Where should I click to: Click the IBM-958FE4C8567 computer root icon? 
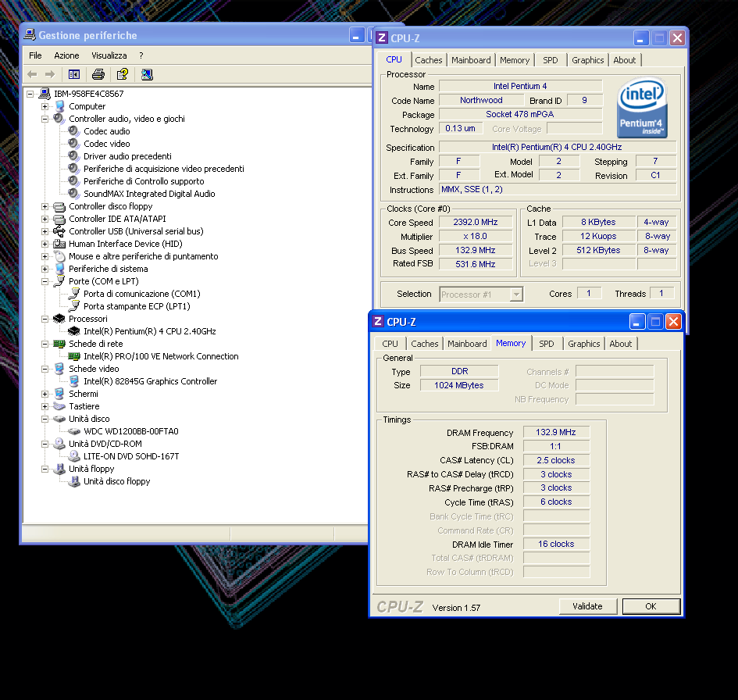[x=45, y=93]
